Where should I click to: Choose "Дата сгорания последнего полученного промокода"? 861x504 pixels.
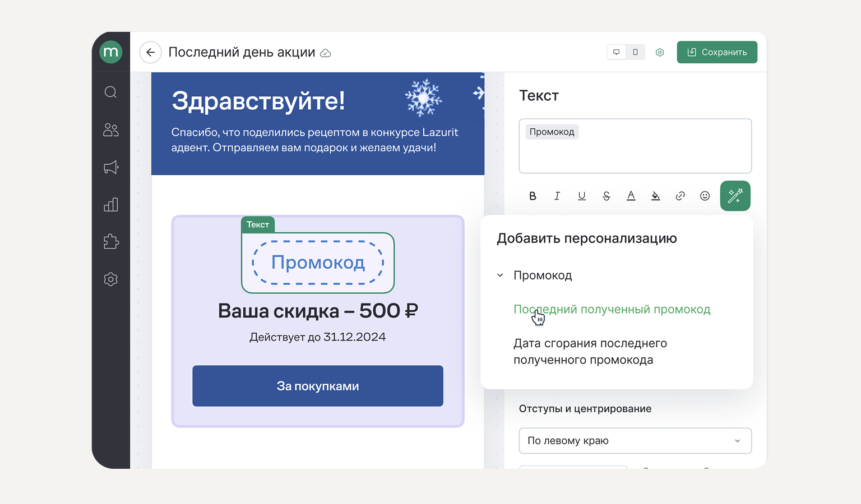tap(590, 352)
